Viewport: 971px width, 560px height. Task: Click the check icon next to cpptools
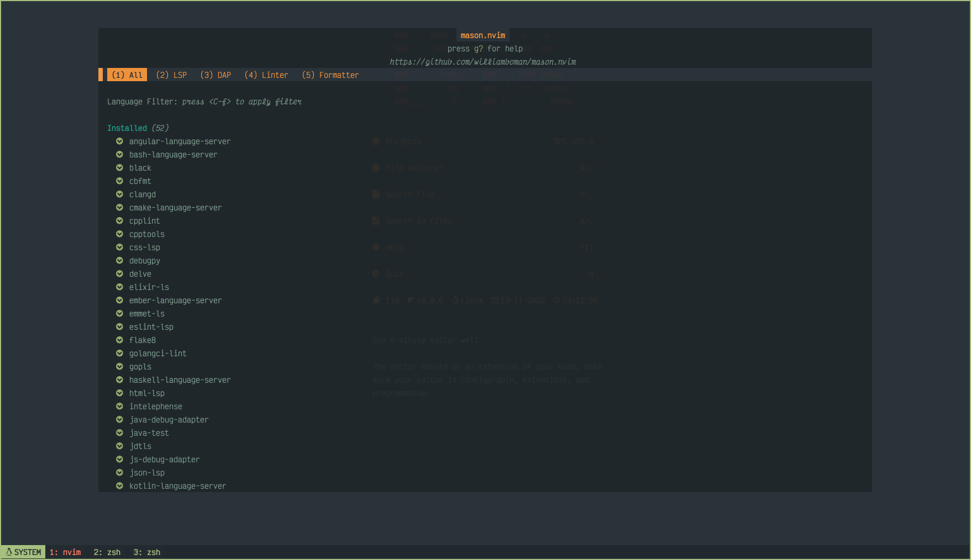tap(119, 234)
